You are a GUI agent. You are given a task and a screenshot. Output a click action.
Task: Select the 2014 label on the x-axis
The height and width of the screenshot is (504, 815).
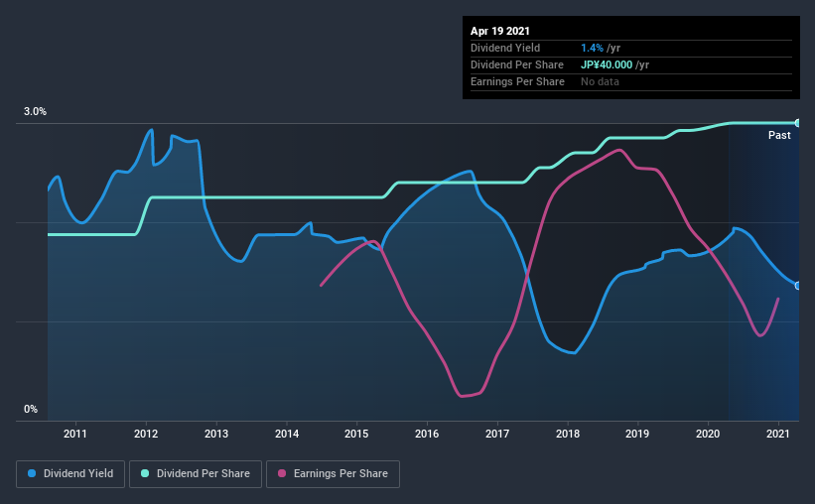pos(287,434)
